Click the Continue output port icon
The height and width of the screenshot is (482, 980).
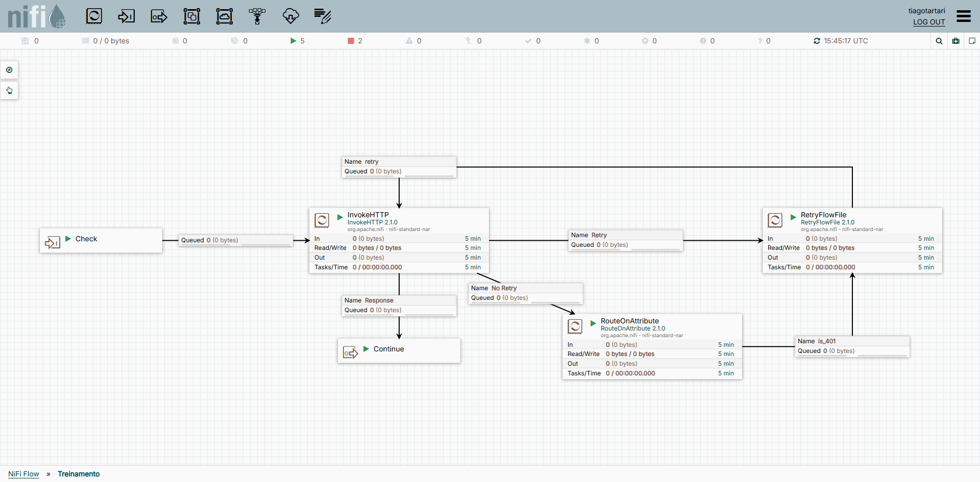tap(350, 352)
